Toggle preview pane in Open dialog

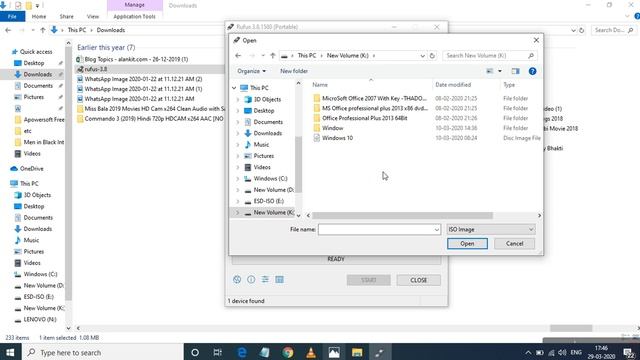click(x=516, y=71)
